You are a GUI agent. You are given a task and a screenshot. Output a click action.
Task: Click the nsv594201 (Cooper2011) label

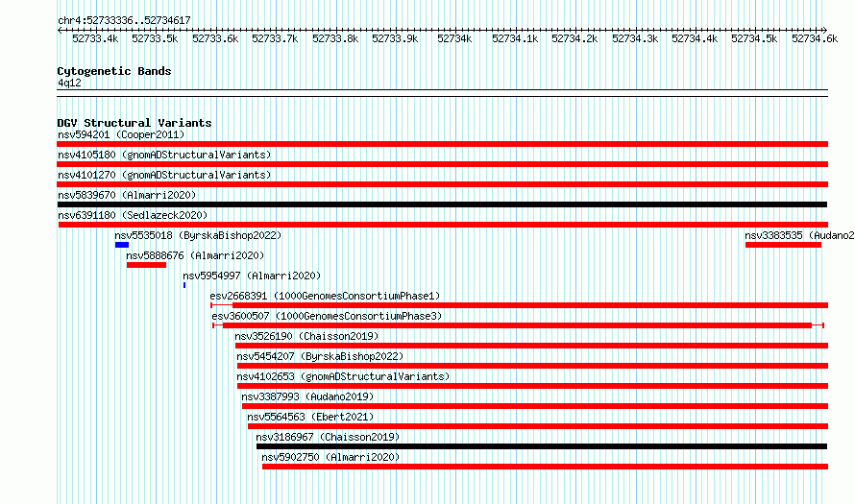[x=121, y=134]
